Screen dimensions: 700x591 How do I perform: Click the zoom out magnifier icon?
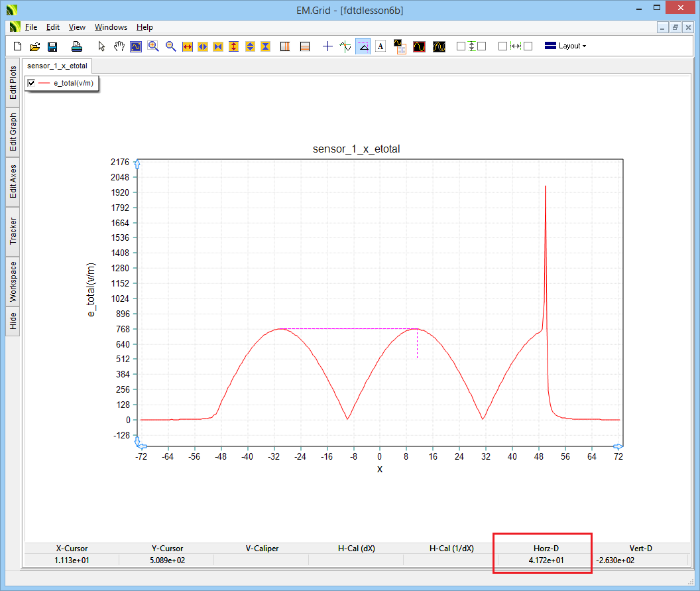(x=170, y=46)
